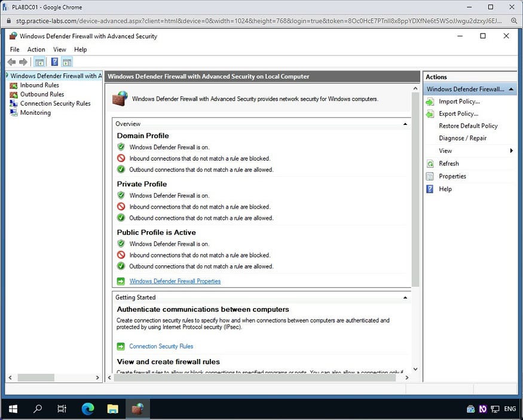
Task: Open File Explorer from the taskbar
Action: coord(113,409)
